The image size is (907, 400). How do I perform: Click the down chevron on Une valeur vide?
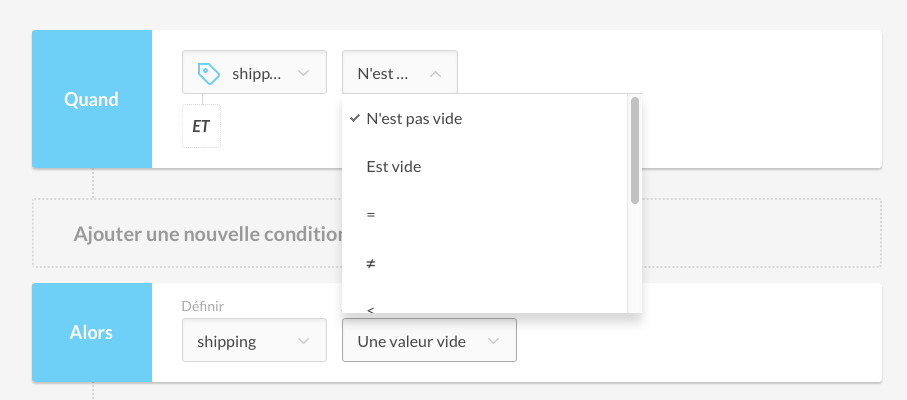click(x=493, y=341)
